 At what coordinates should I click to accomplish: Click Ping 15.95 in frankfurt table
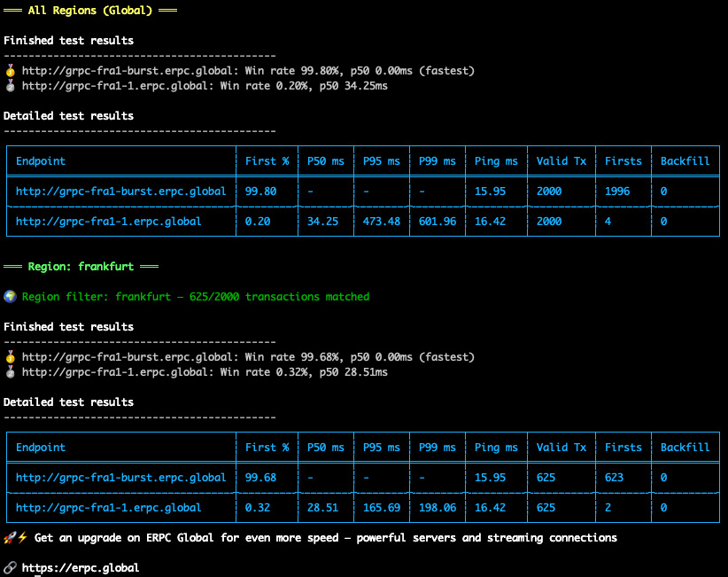[490, 478]
